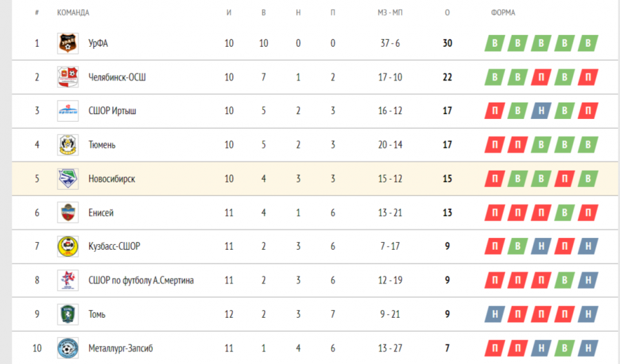Click Челябинск-ОСШ's last red П form badge
Screen dimensions: 620x364
[588, 77]
